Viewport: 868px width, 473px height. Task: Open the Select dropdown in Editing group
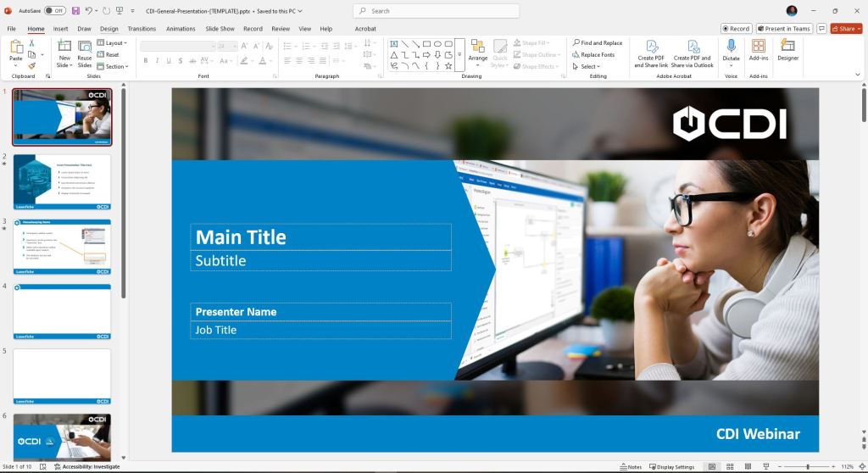coord(589,66)
